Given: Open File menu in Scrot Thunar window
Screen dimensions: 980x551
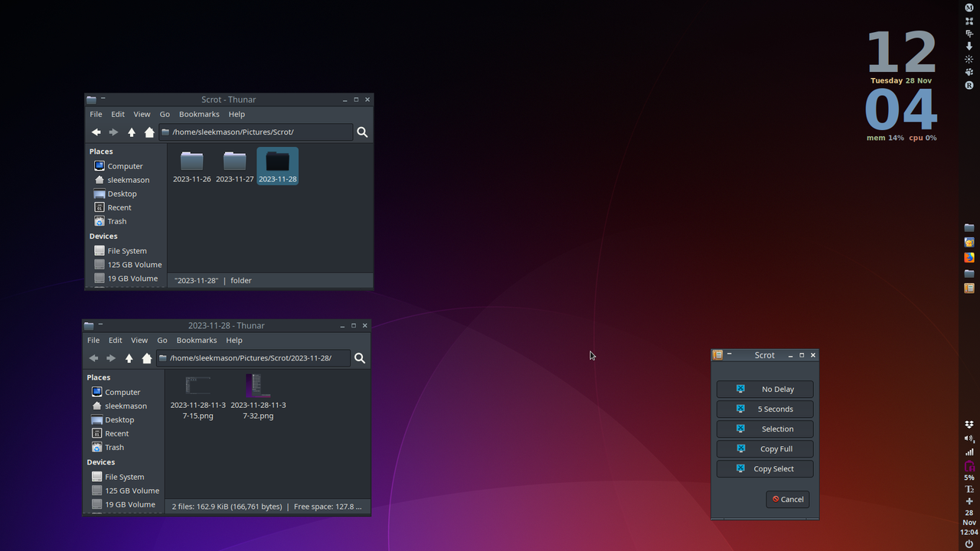Looking at the screenshot, I should (96, 114).
